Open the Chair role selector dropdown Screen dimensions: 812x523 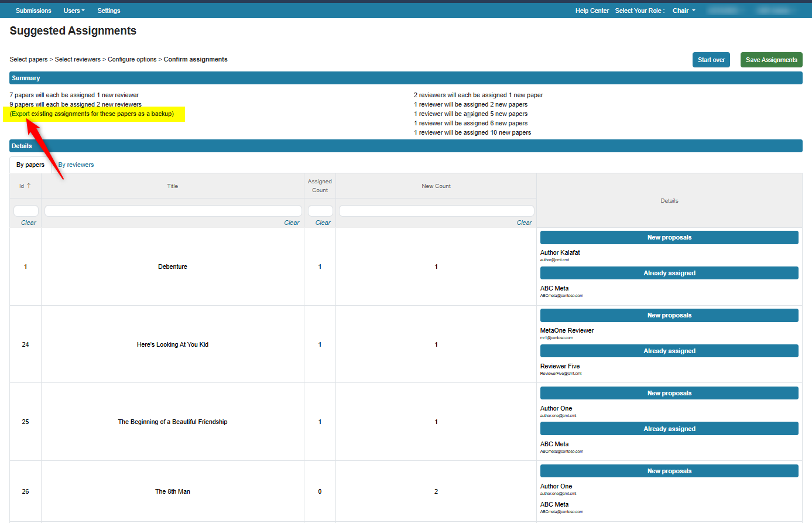click(683, 10)
